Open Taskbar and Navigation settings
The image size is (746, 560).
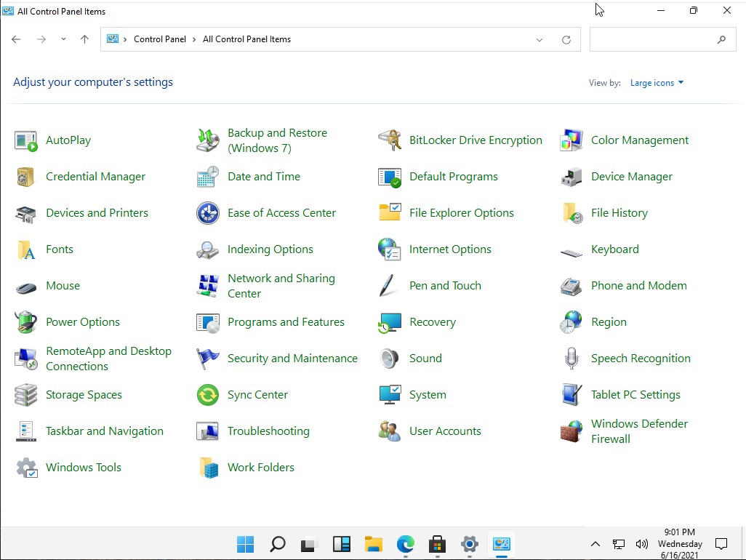point(104,431)
